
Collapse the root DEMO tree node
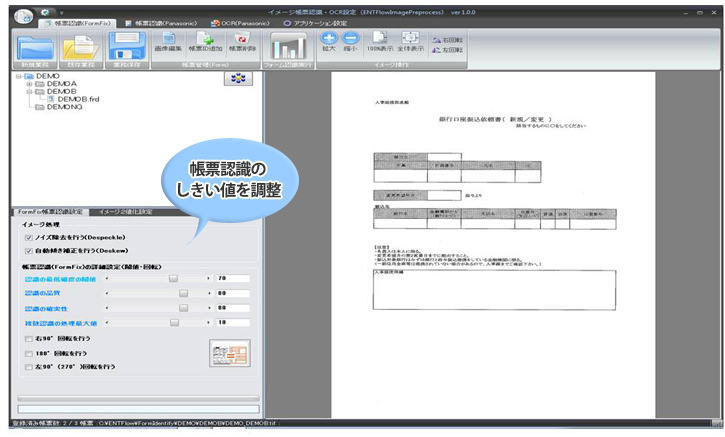[18, 75]
